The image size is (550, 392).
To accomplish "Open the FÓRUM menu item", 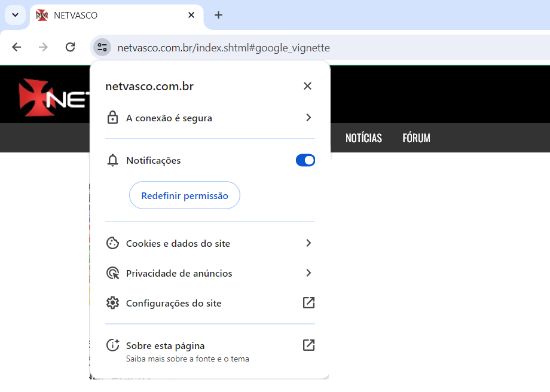I will (416, 138).
